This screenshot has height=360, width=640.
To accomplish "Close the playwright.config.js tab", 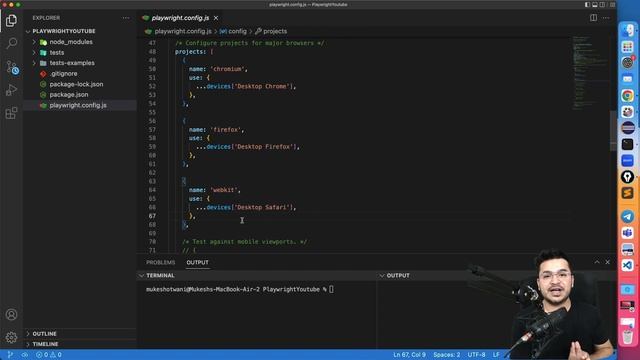I will [x=216, y=18].
